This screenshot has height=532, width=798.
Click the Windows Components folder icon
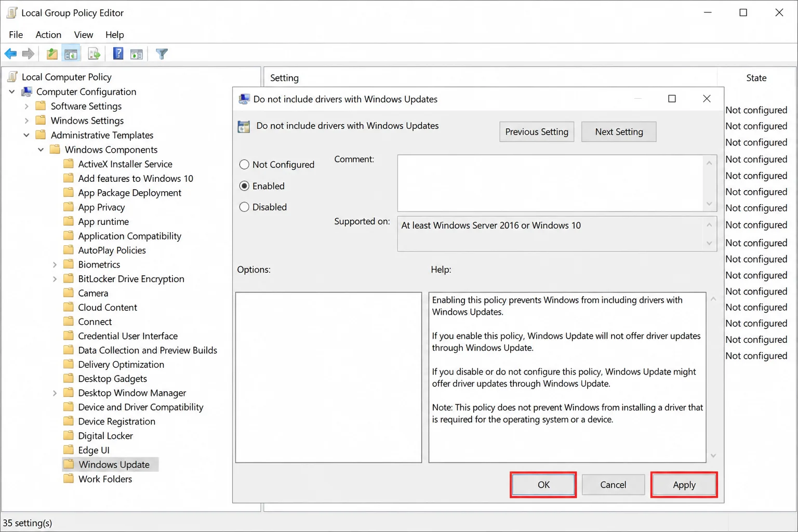click(55, 150)
